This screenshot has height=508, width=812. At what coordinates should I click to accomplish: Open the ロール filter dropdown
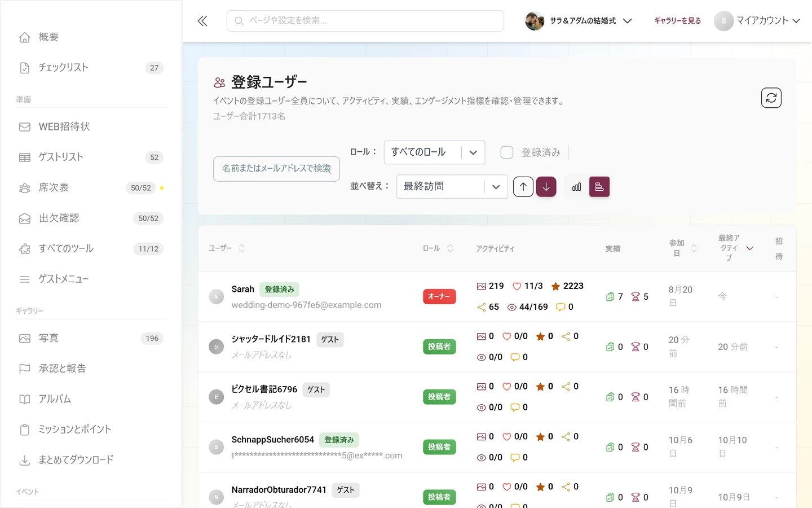(434, 152)
